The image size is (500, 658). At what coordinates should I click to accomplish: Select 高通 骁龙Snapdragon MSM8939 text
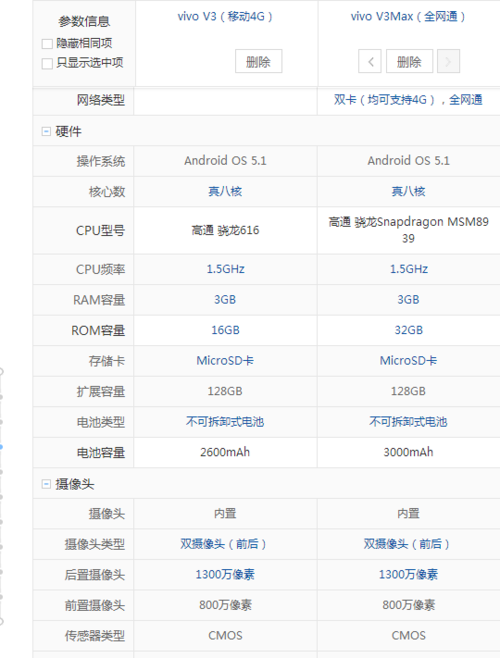point(408,230)
